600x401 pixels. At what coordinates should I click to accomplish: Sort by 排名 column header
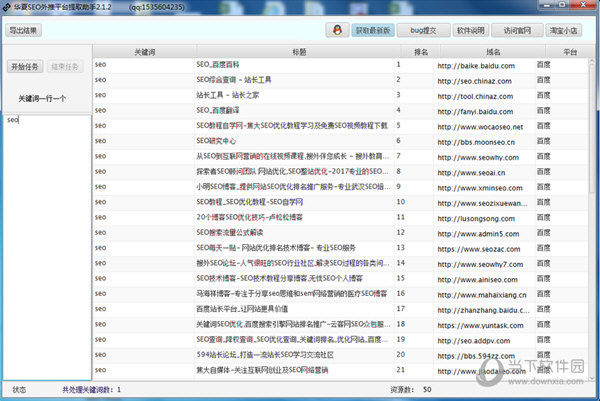(421, 52)
